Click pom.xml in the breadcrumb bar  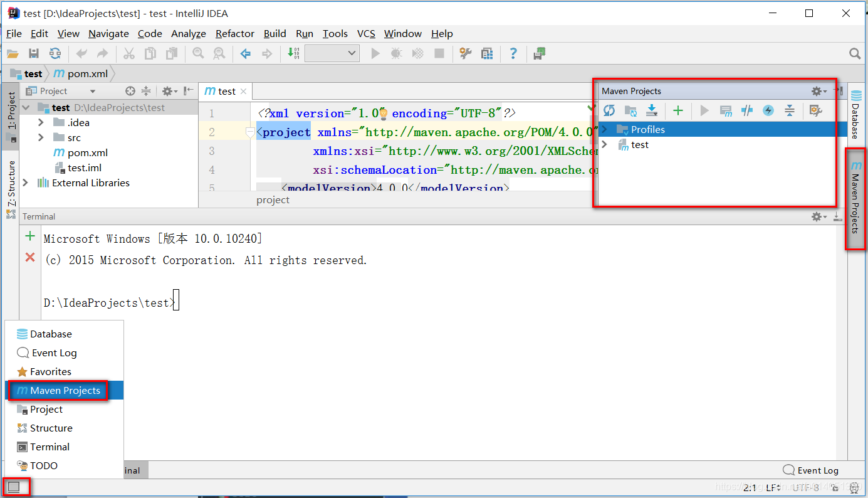point(81,73)
